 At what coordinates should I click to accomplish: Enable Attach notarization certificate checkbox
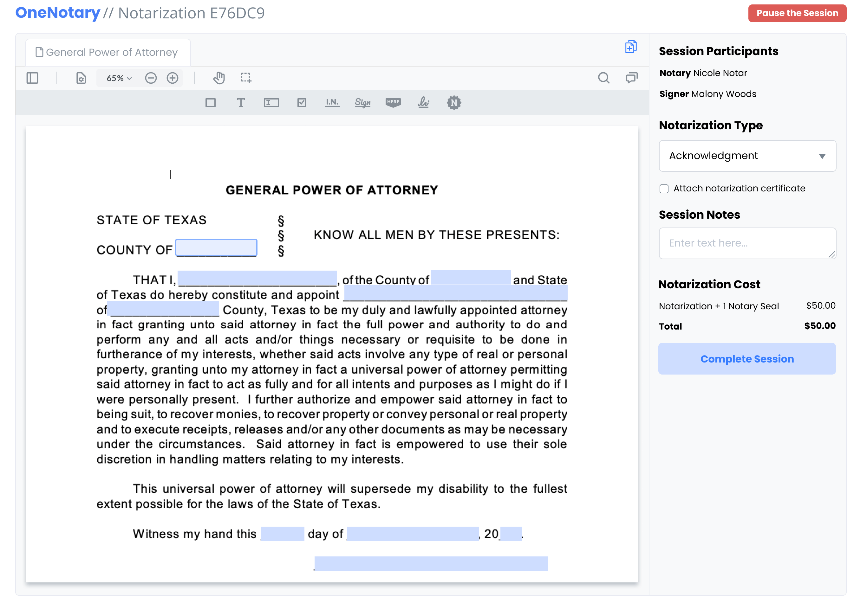pos(664,189)
